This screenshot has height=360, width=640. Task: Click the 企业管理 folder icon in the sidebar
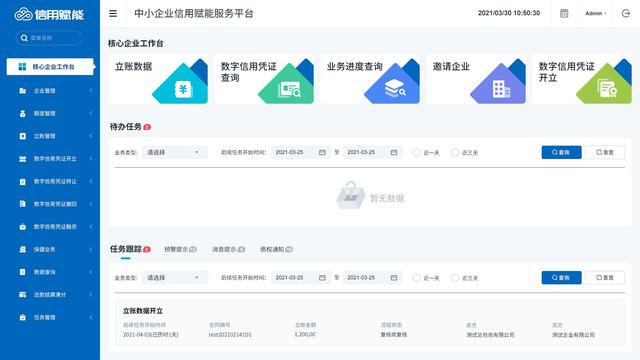(22, 91)
